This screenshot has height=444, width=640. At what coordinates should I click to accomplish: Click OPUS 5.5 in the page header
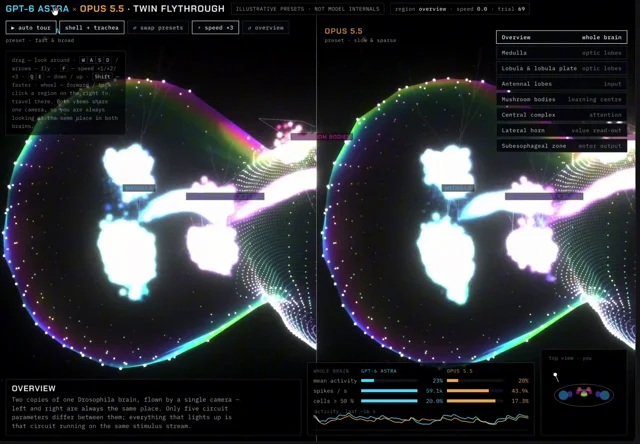pos(102,9)
